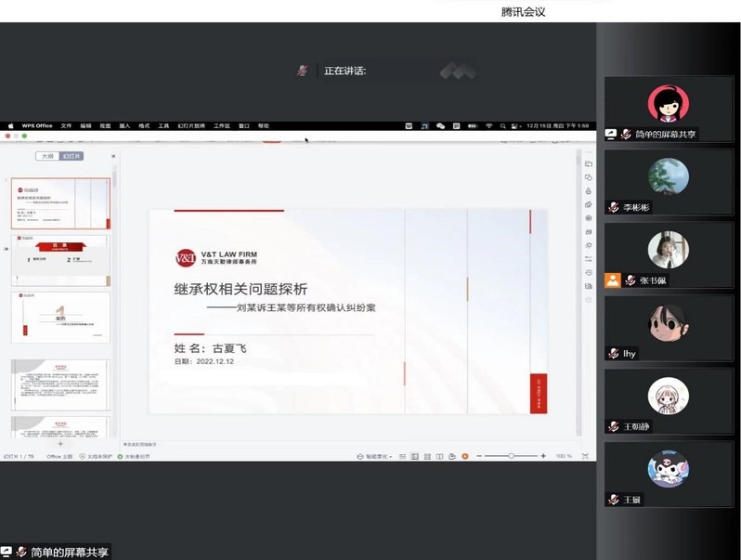Select the third slide thumbnail 案例
Screen dimensions: 741x560
pyautogui.click(x=60, y=318)
